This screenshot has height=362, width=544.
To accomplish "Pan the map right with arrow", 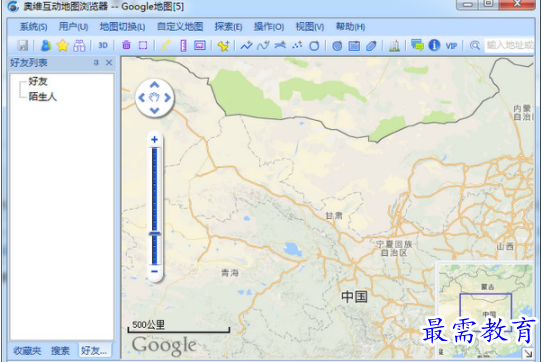I will pos(168,98).
